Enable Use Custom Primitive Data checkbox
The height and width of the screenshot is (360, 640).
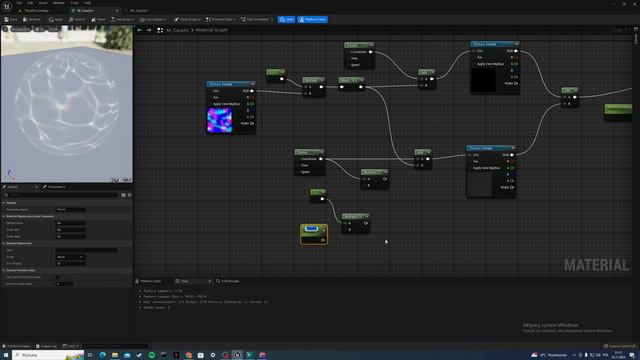pyautogui.click(x=57, y=277)
